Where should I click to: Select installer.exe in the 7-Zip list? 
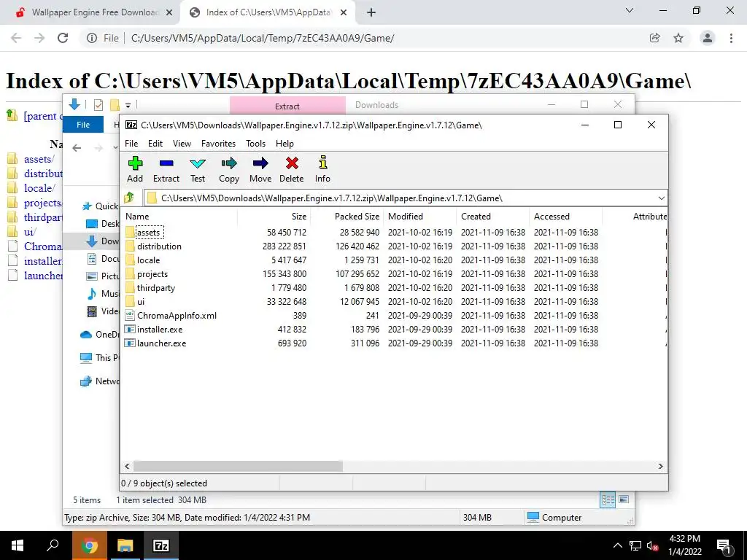pyautogui.click(x=160, y=329)
